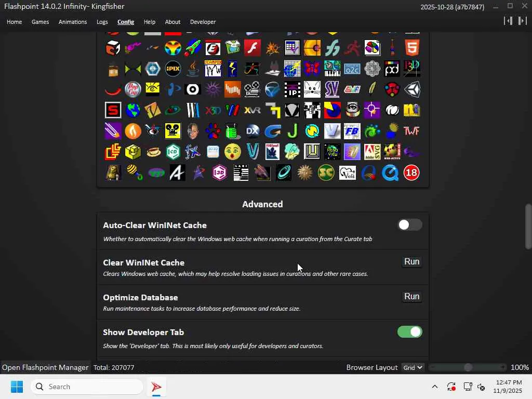Select the ICAMPOX graph icon
Screen dimensions: 532x399
click(212, 69)
